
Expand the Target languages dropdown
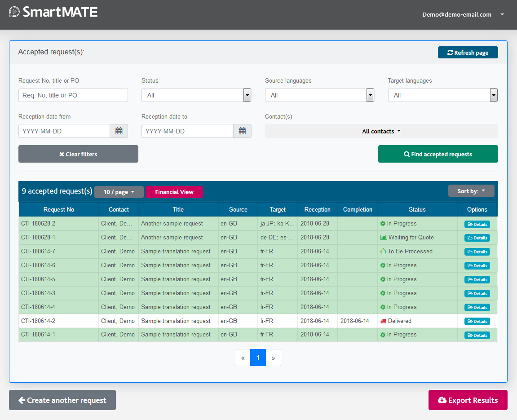[x=442, y=95]
